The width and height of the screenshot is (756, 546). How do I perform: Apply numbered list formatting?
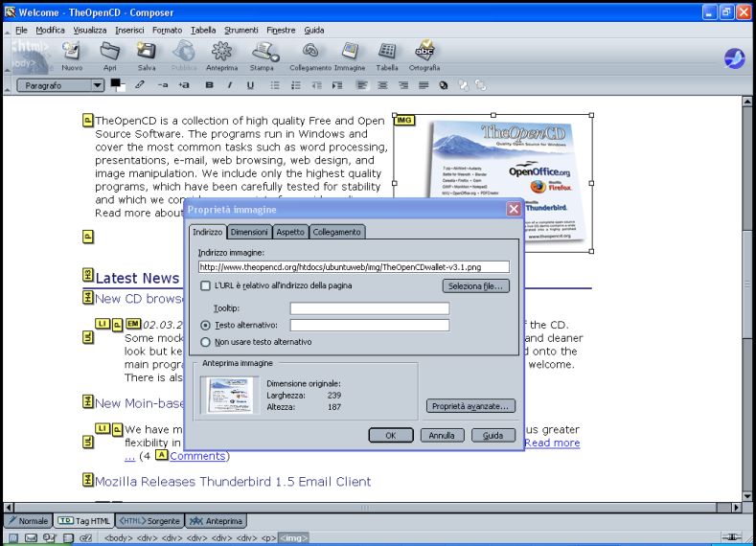tap(295, 85)
